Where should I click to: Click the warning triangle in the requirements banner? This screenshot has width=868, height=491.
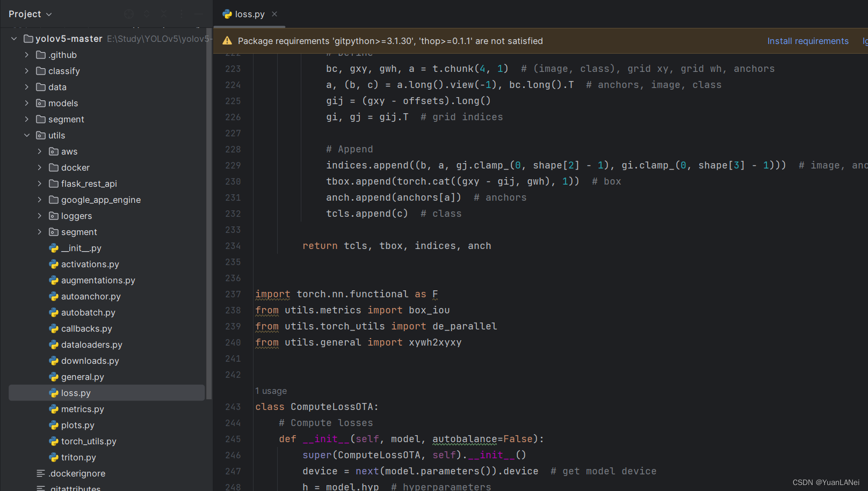(x=226, y=40)
